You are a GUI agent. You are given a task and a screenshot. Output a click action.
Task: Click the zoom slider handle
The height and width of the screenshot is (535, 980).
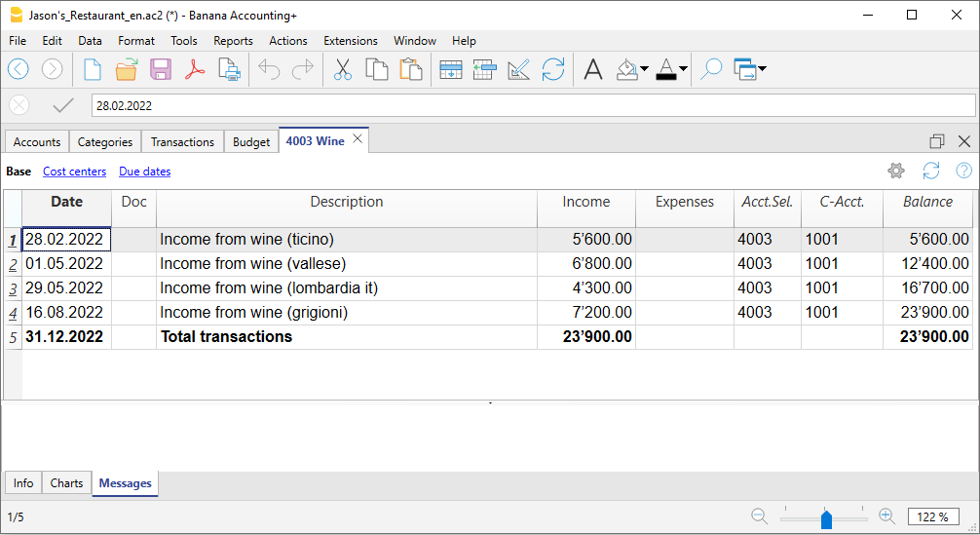pos(826,517)
